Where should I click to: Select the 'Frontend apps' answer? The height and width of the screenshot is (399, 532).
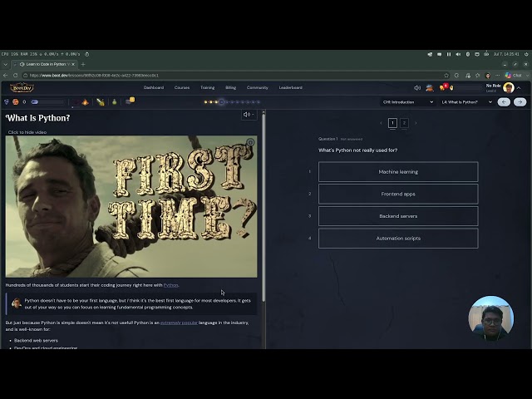(398, 194)
